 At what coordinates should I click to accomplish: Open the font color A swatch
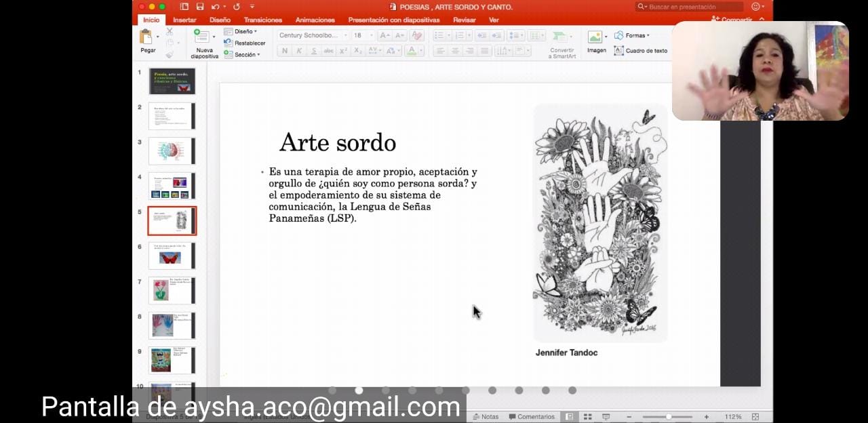coord(412,51)
